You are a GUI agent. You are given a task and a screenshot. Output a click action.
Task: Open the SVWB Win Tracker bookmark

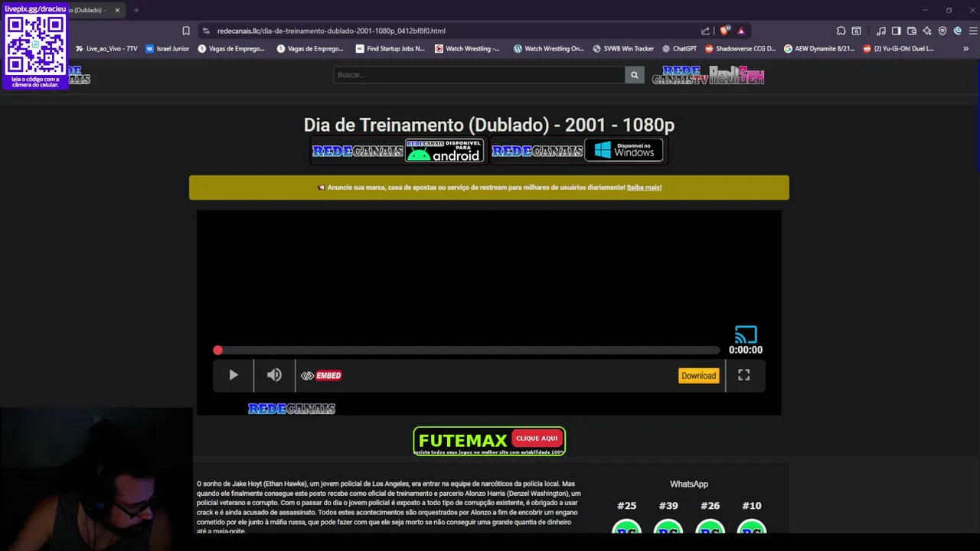[623, 48]
